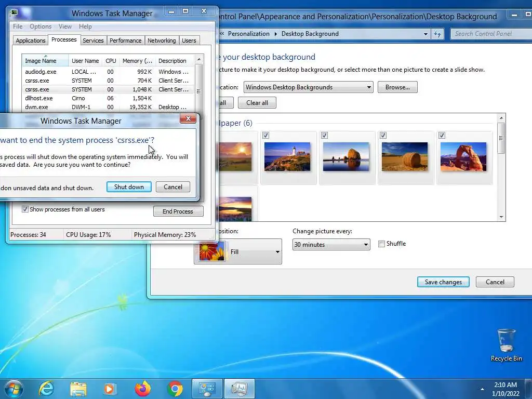
Task: Click the clock showing 2:10 AM
Action: coord(506,389)
